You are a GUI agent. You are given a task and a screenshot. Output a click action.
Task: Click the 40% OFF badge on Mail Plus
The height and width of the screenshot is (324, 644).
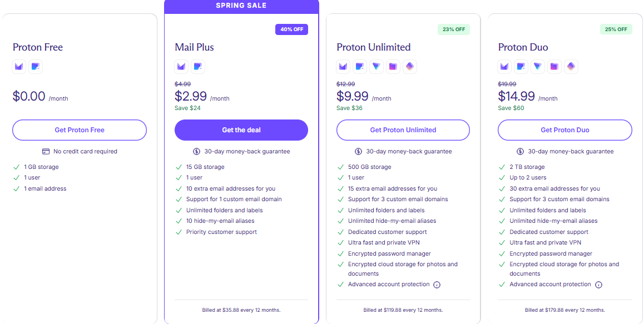point(291,29)
